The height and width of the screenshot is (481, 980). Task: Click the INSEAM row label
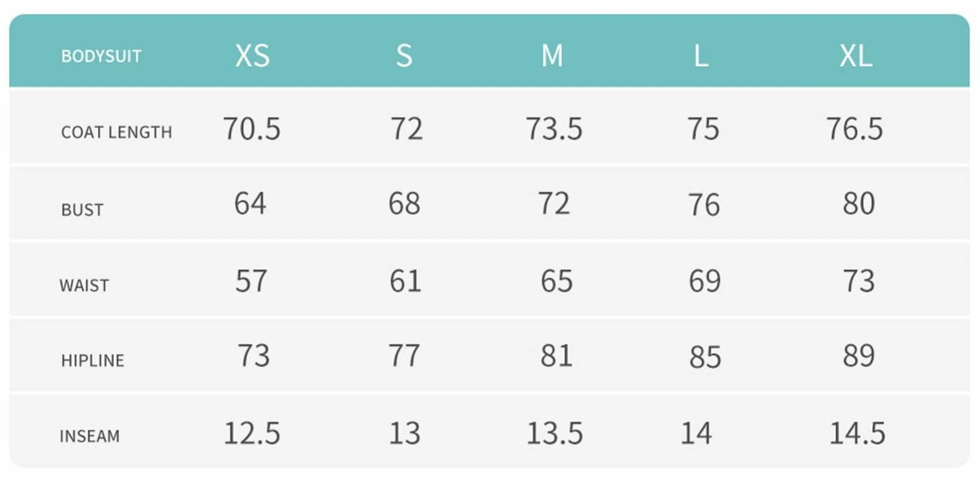(89, 436)
